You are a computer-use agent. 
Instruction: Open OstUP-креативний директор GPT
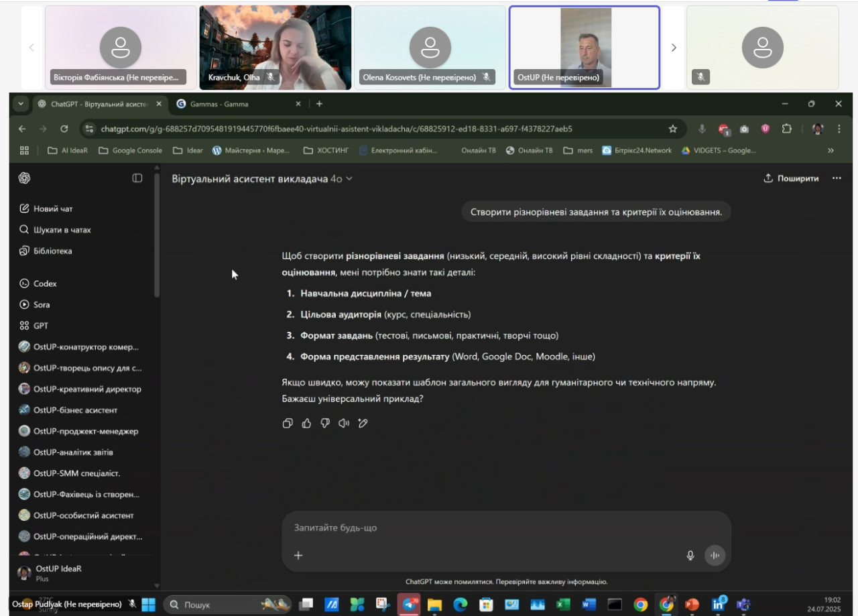[x=80, y=389]
